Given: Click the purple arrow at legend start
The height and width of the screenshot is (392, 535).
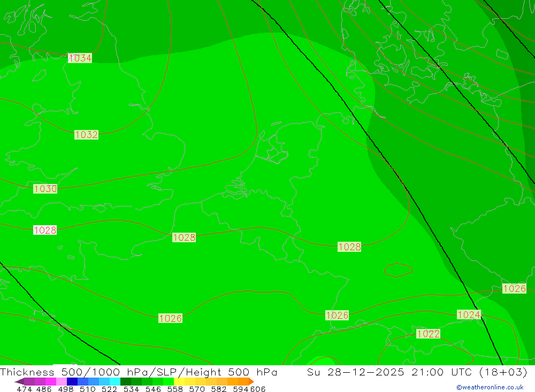Looking at the screenshot, I should tap(19, 381).
